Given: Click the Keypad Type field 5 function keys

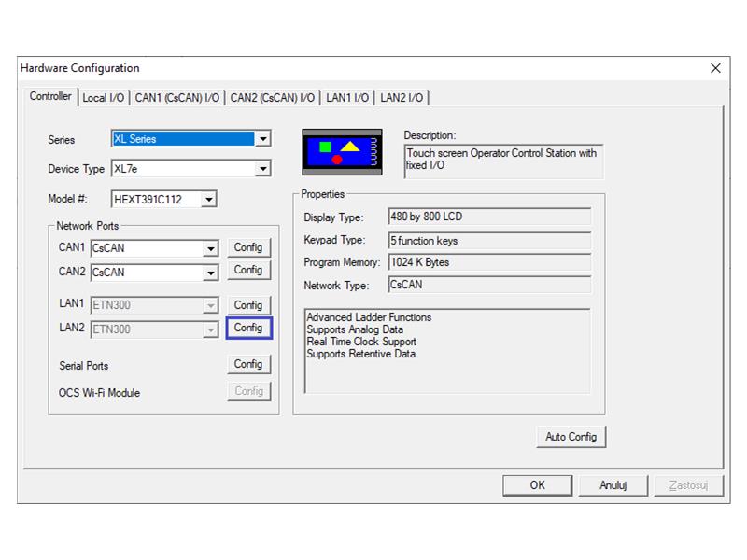Looking at the screenshot, I should click(x=489, y=241).
